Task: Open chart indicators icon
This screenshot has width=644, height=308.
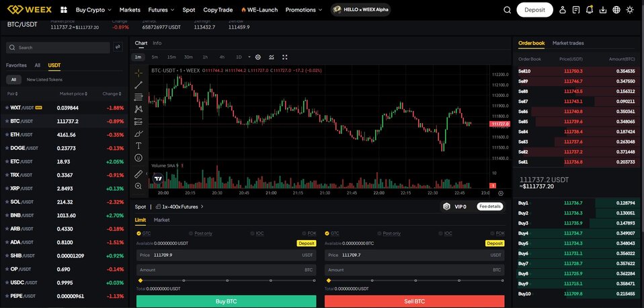Action: pyautogui.click(x=272, y=57)
